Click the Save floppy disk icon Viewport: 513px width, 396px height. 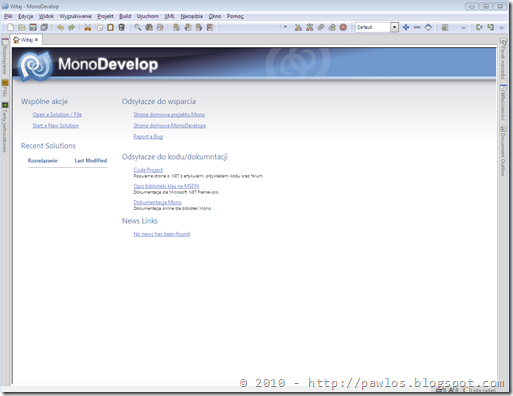[33, 27]
